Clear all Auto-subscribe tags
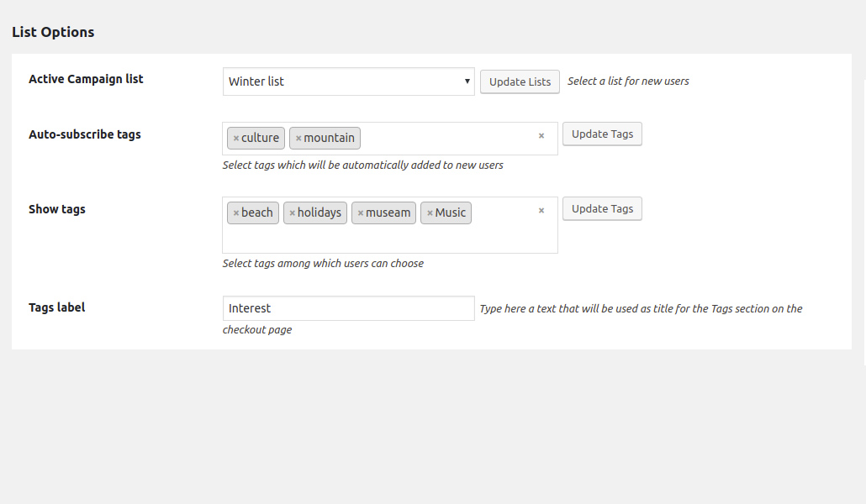The height and width of the screenshot is (504, 866). coord(541,136)
